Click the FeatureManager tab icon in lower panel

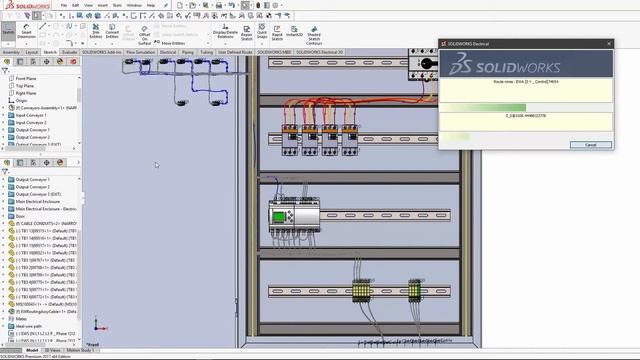pyautogui.click(x=7, y=162)
